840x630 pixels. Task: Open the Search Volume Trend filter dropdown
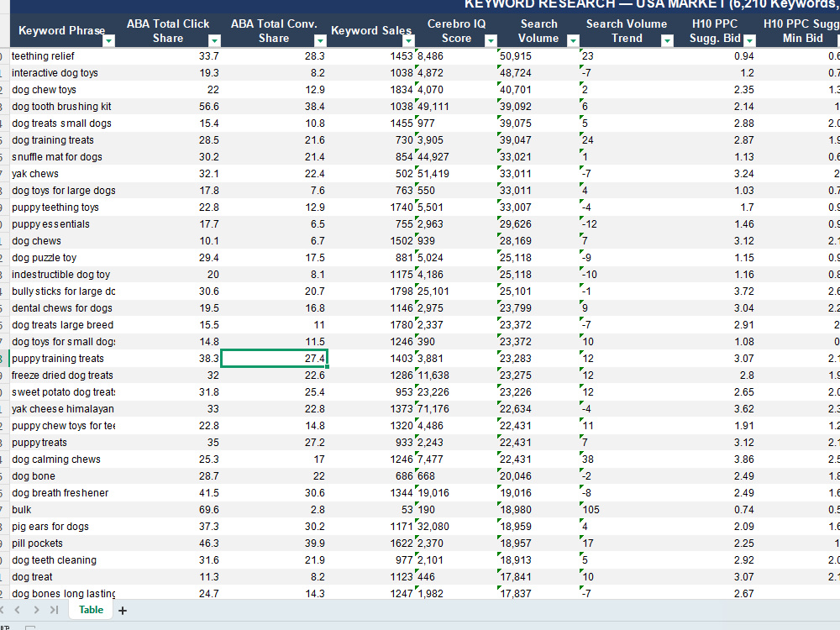[x=667, y=40]
